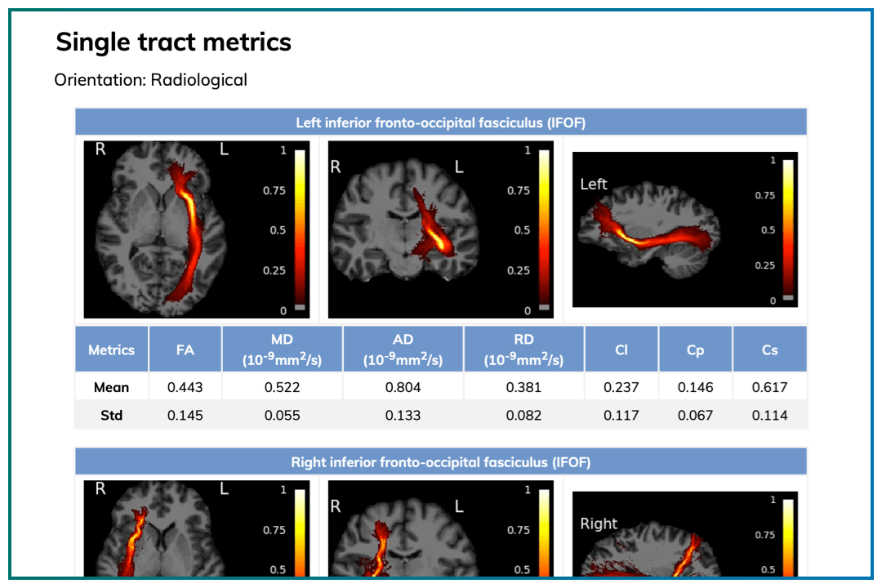
Task: Click the "Left" label in the sagittal image
Action: pos(594,184)
